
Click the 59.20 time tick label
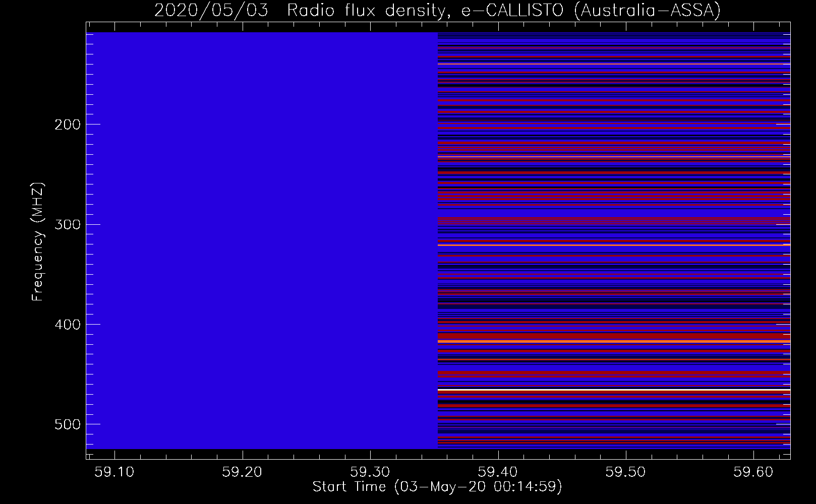point(243,472)
